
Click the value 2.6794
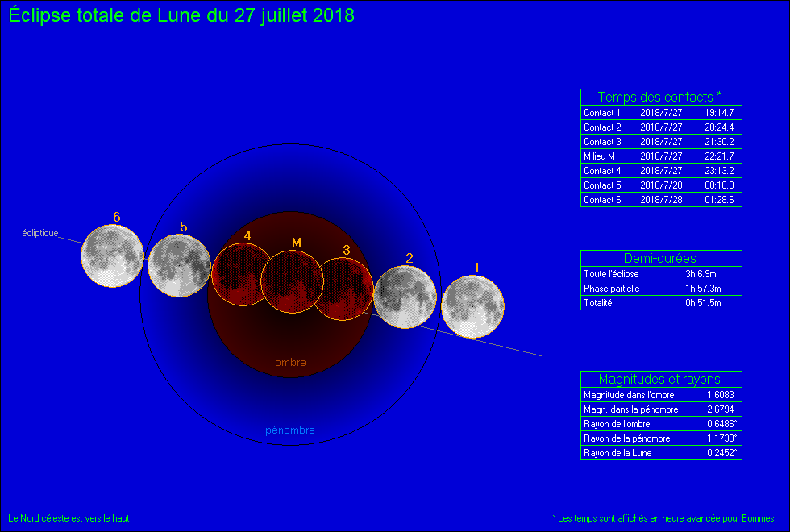coord(721,409)
